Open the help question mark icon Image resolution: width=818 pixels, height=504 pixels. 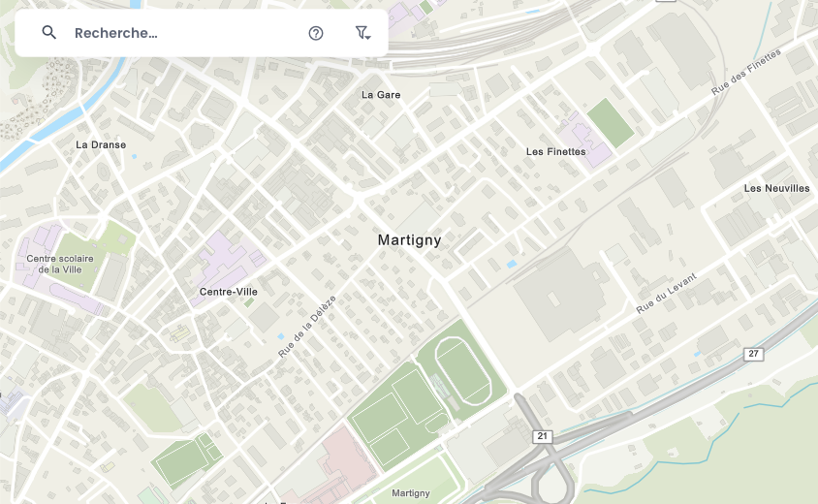[x=316, y=33]
